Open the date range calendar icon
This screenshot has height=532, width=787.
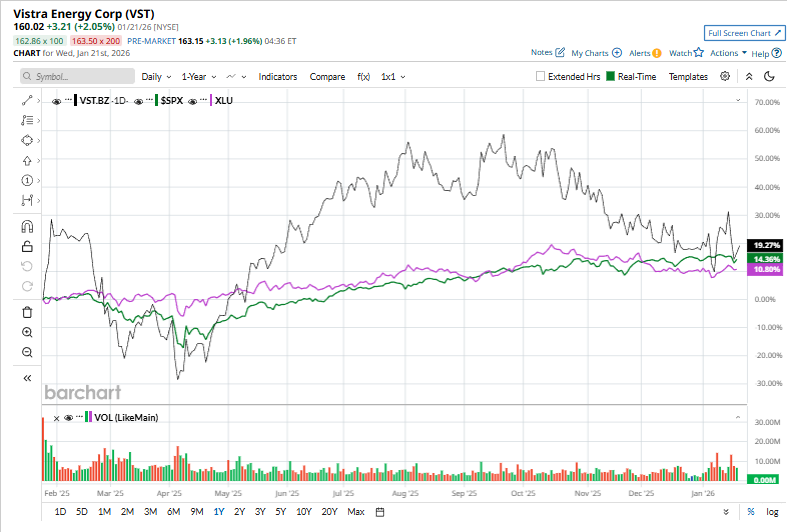coord(380,512)
